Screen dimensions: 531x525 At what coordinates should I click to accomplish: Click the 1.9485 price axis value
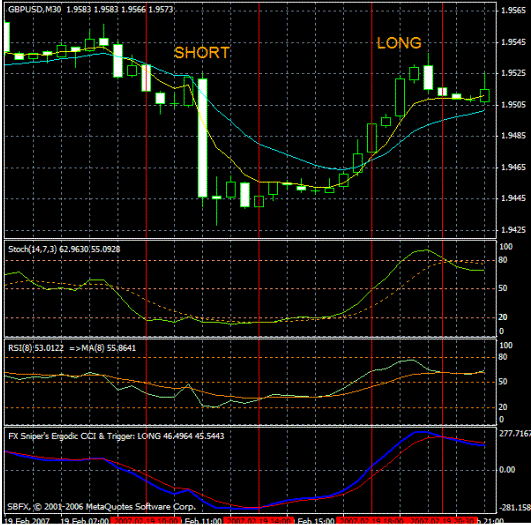pos(513,136)
